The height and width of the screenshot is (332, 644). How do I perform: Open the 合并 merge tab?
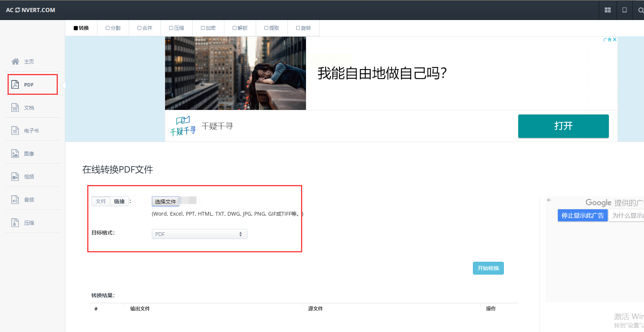pos(145,28)
